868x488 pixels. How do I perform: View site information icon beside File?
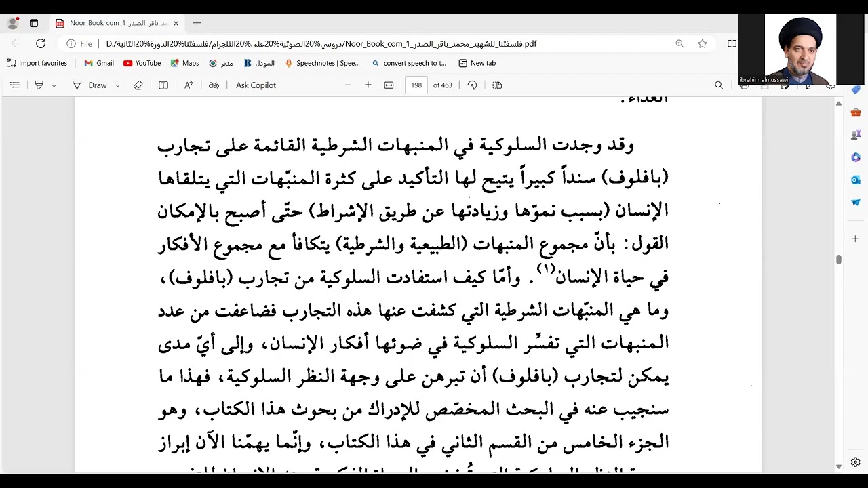pos(71,43)
